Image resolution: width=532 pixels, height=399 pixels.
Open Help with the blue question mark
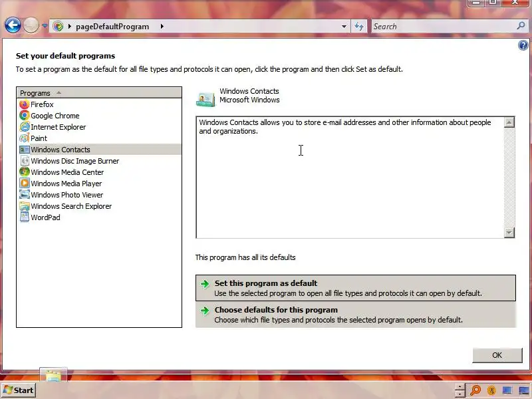(523, 45)
